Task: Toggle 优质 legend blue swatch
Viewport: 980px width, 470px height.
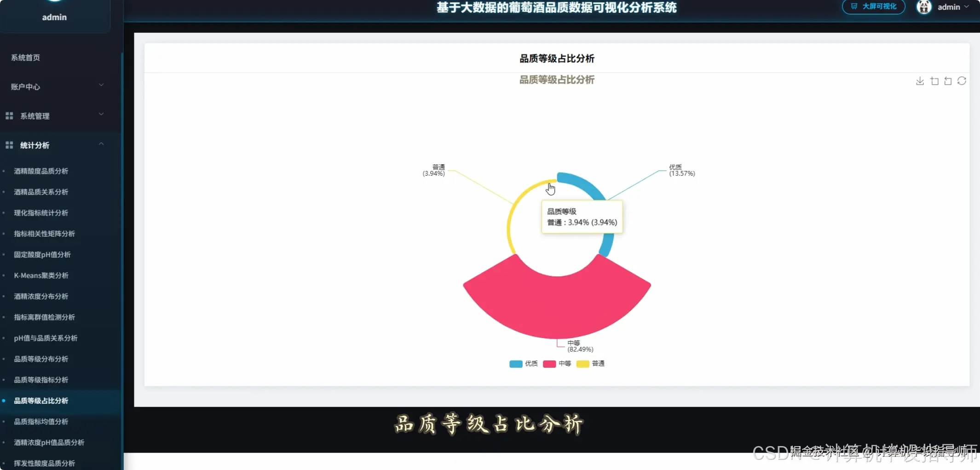Action: point(516,364)
